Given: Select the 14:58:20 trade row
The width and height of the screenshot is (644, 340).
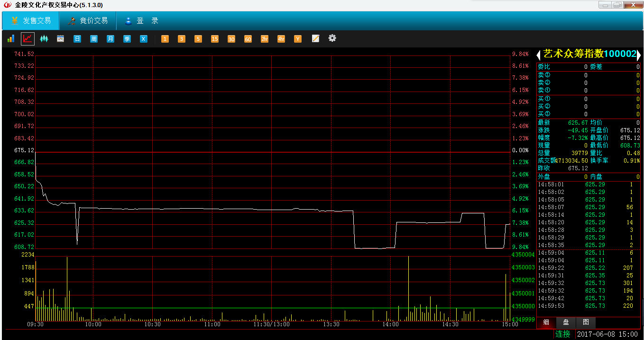Looking at the screenshot, I should pos(589,222).
